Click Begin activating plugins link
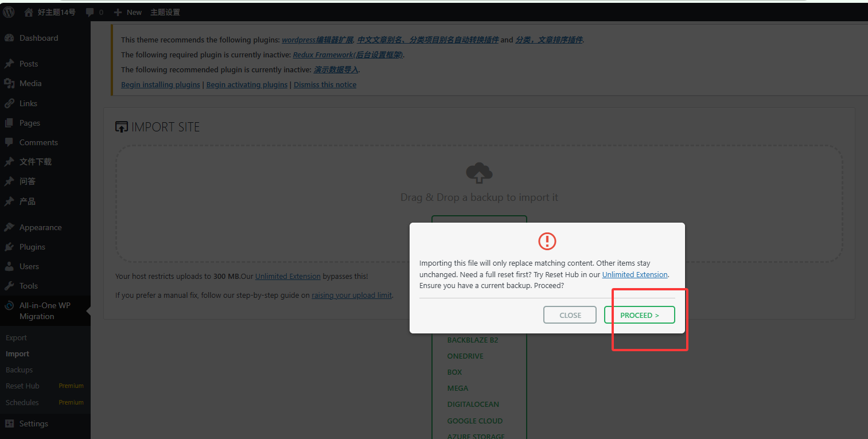868x439 pixels. click(x=247, y=84)
